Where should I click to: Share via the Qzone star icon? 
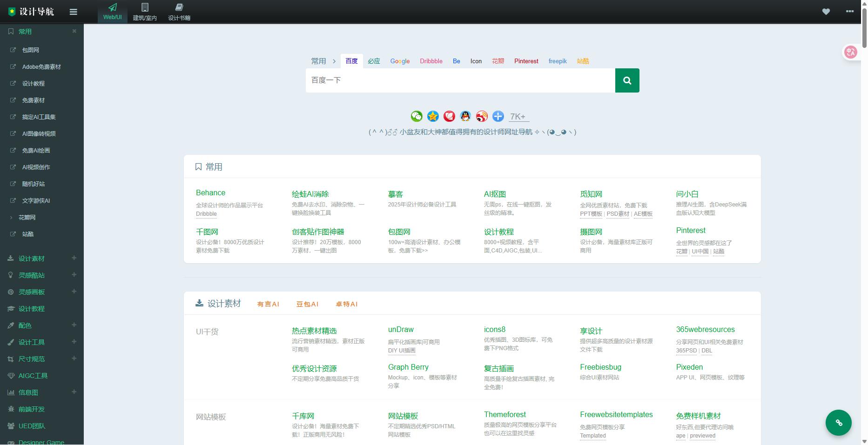coord(433,116)
